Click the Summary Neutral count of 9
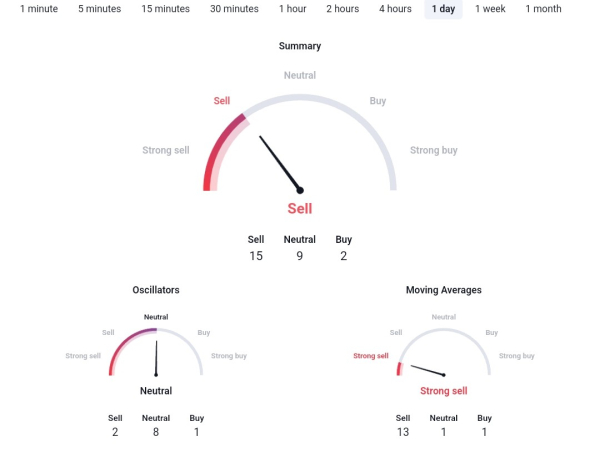 (300, 256)
